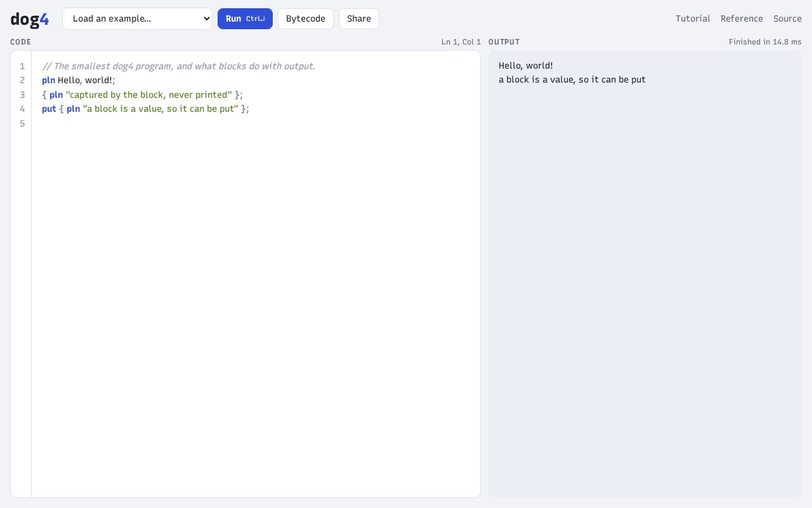This screenshot has height=508, width=812.
Task: Click line number 5 in the gutter
Action: 22,123
